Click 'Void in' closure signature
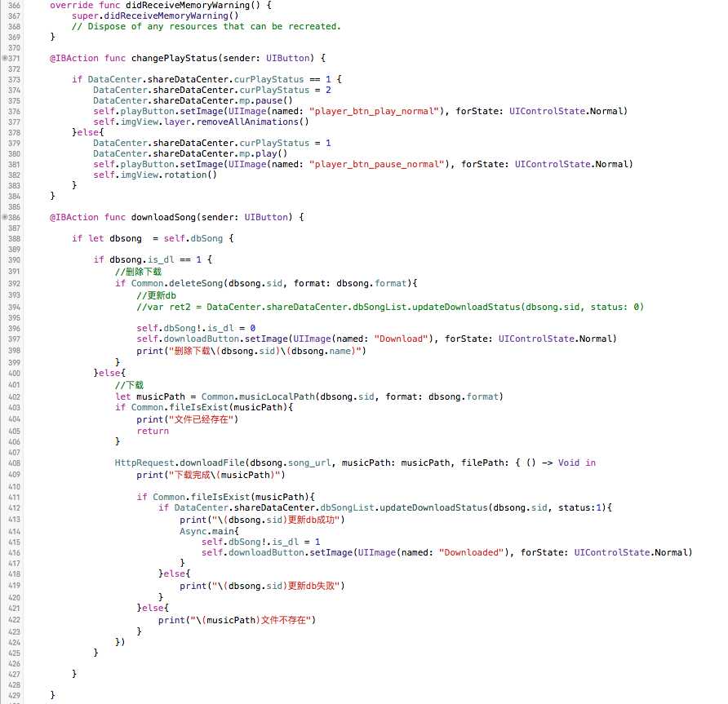Image resolution: width=728 pixels, height=704 pixels. pos(577,463)
